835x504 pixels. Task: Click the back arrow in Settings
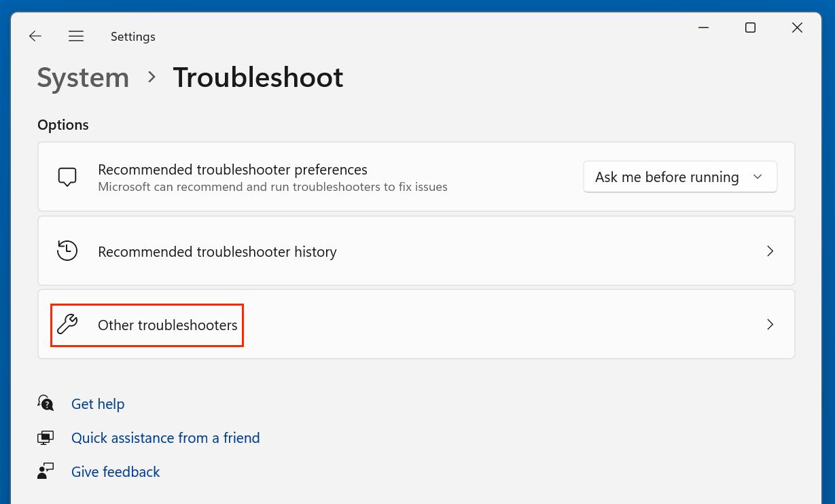(x=35, y=37)
